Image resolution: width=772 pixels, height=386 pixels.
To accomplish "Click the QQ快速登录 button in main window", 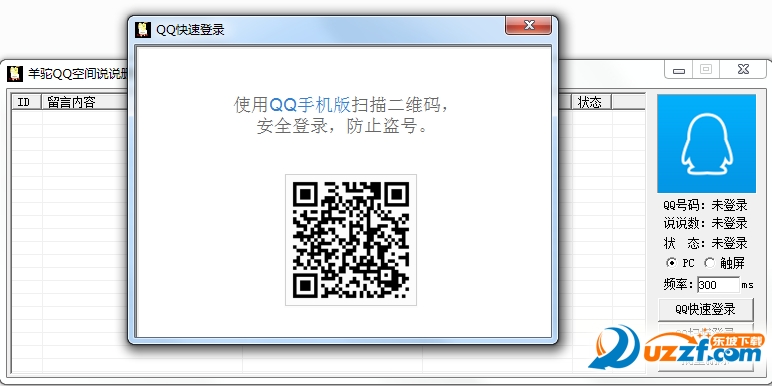I will pyautogui.click(x=706, y=309).
